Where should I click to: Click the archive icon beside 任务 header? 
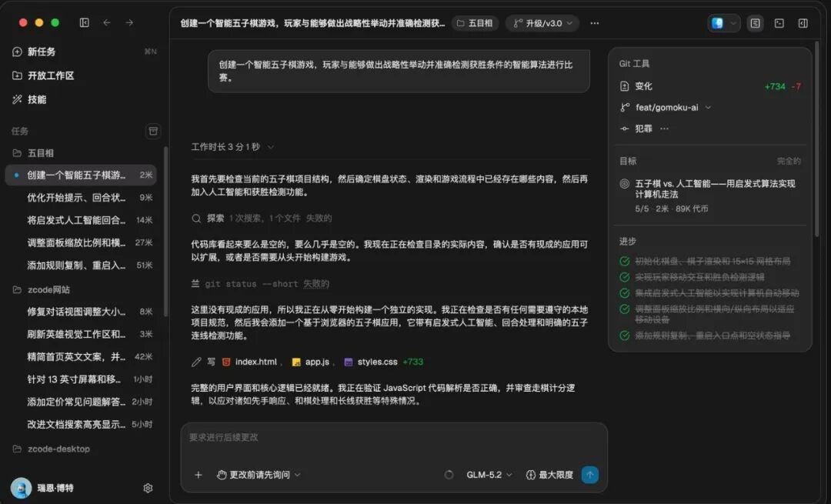coord(152,131)
